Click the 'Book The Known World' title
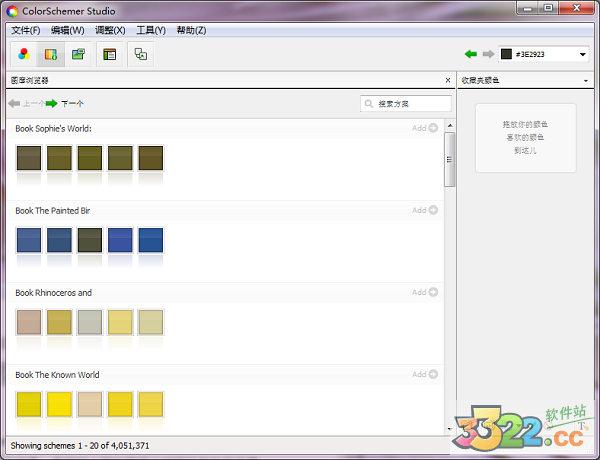This screenshot has width=600, height=460. click(x=57, y=375)
